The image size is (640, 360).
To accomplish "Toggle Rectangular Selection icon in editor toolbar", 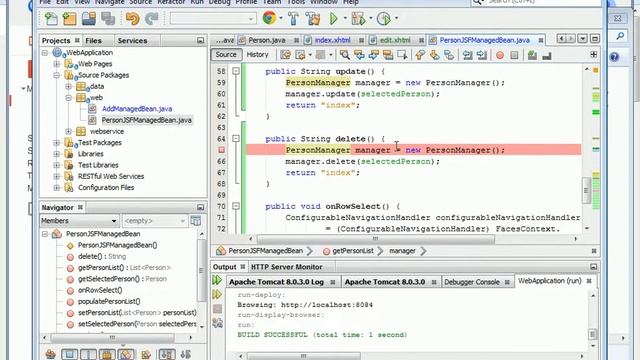I will 402,55.
